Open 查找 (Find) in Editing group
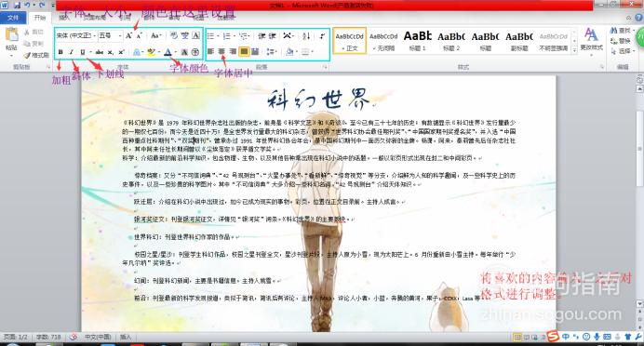 click(623, 31)
